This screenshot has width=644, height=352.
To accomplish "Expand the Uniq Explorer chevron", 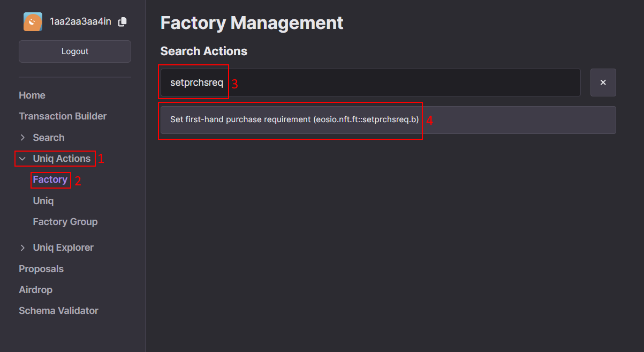I will click(x=22, y=248).
